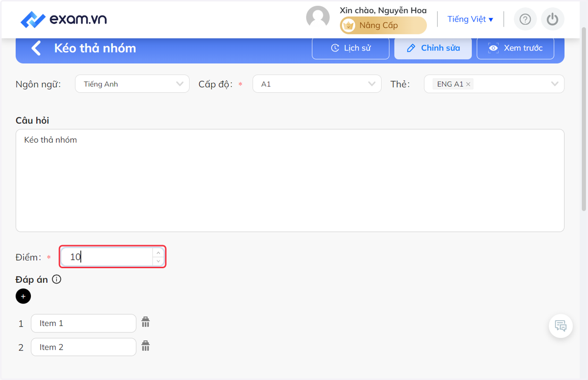Click the pencil icon in Chỉnh sửa
This screenshot has width=588, height=380.
click(x=411, y=48)
